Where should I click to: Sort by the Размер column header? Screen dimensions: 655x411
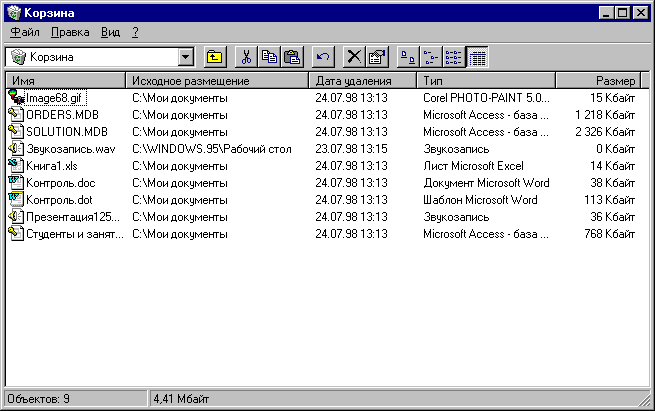point(598,80)
